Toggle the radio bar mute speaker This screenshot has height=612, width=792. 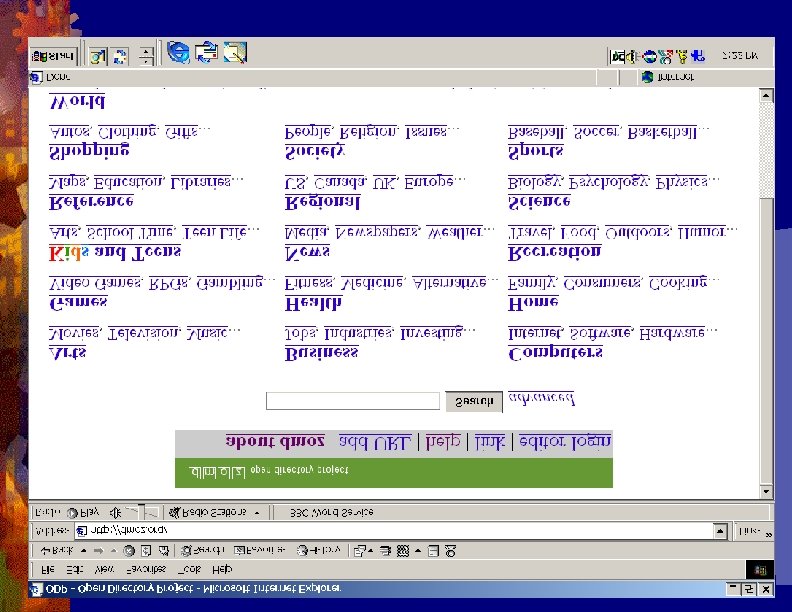pyautogui.click(x=116, y=513)
